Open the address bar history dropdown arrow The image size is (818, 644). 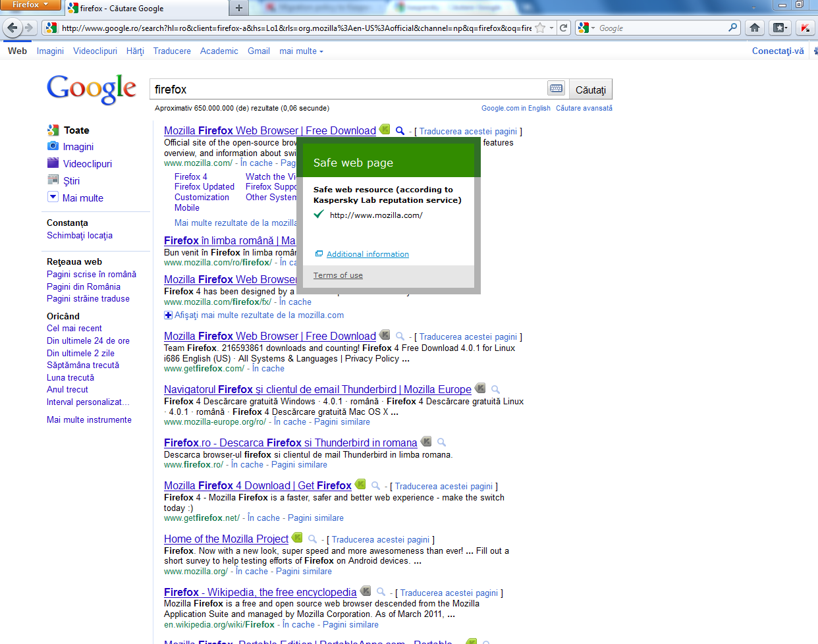click(x=551, y=28)
